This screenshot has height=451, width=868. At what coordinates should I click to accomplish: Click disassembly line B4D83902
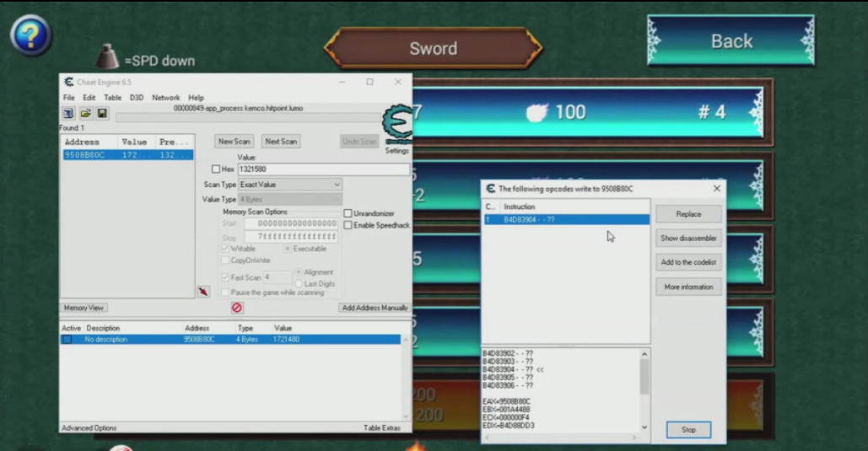pyautogui.click(x=508, y=353)
